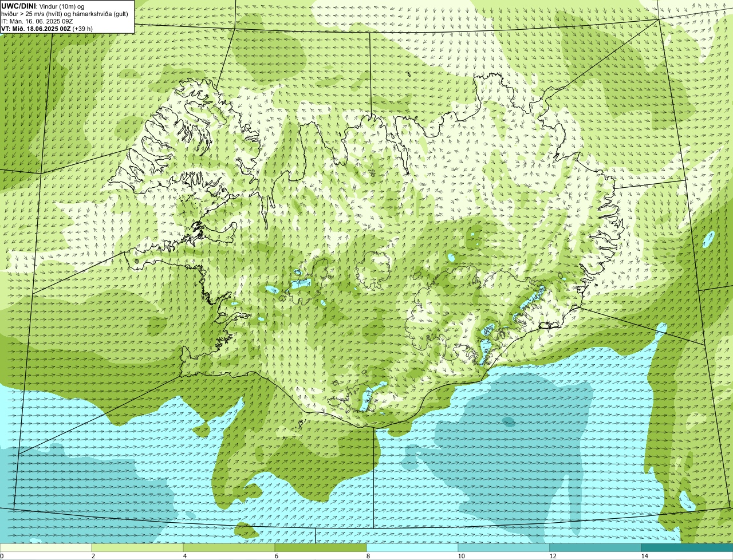Click the "14" scale label
This screenshot has width=733, height=560.
coord(644,556)
